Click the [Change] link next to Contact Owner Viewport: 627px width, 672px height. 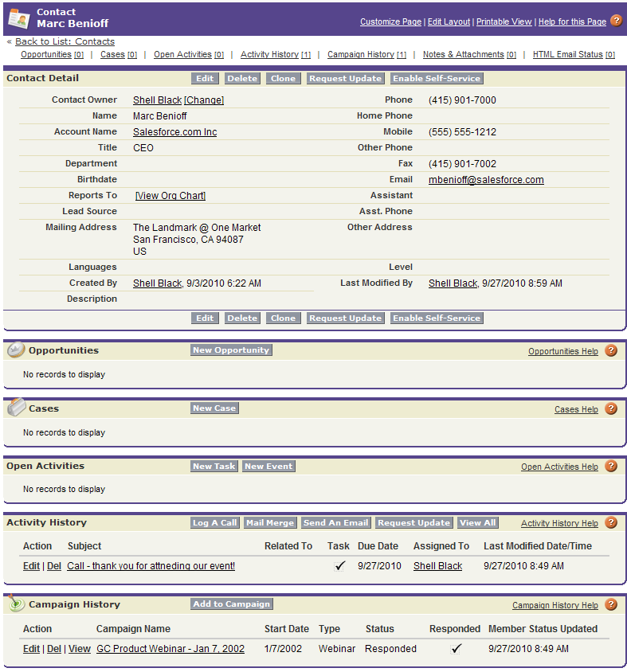coord(204,100)
